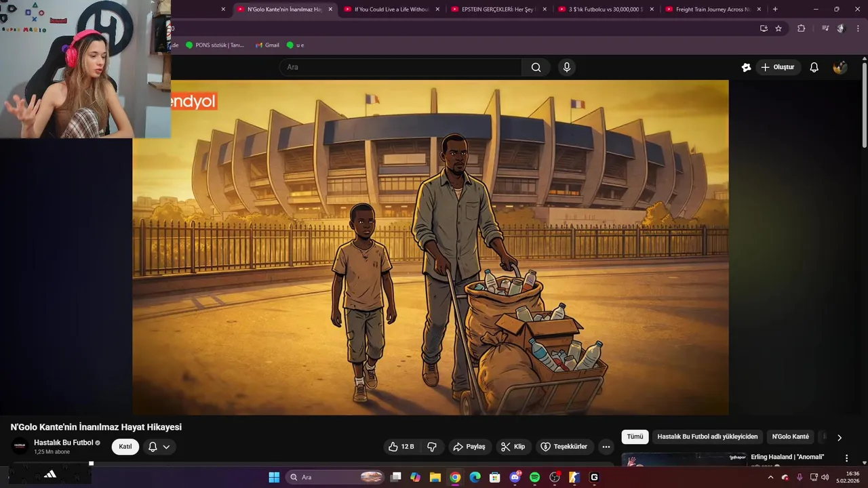
Task: Open Chrome from the taskbar
Action: coord(455,477)
